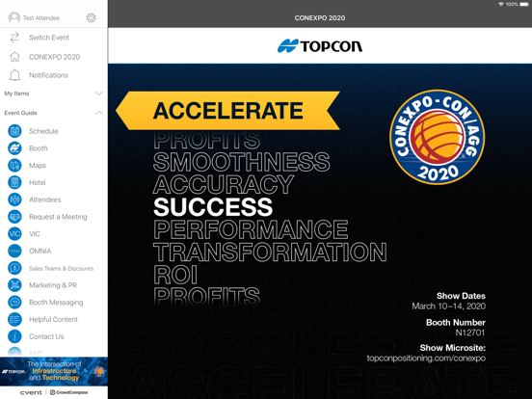This screenshot has width=532, height=399.
Task: Click the March 10–14, 2020 dates text
Action: (449, 306)
